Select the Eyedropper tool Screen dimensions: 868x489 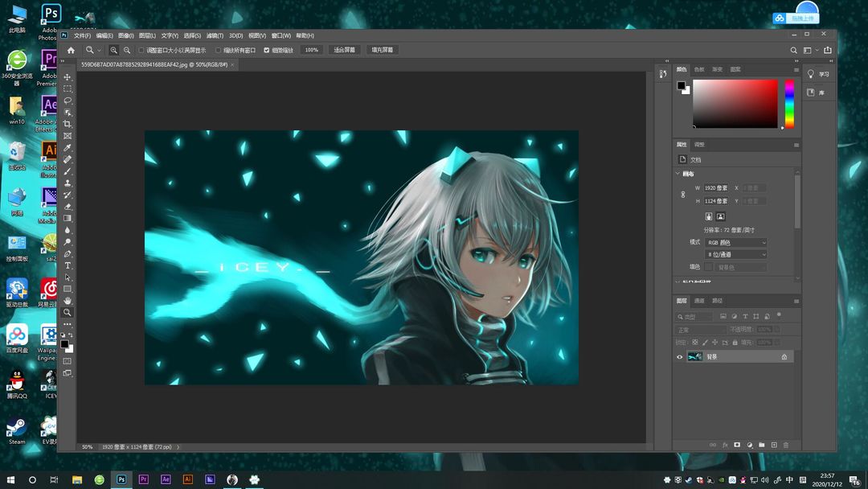tap(68, 148)
